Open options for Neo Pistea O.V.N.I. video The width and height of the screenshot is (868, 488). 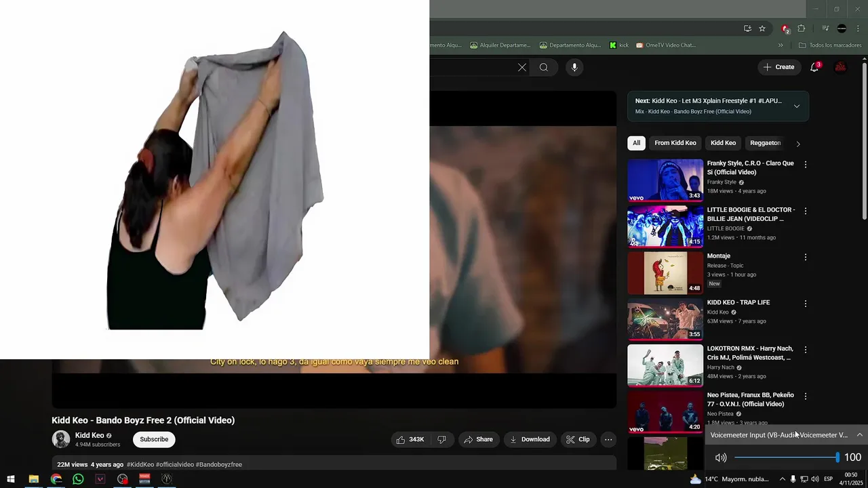point(806,396)
